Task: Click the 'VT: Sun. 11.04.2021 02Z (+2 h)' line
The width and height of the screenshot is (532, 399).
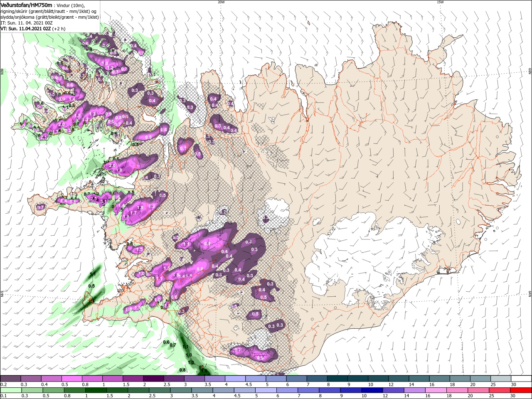Action: pos(32,29)
